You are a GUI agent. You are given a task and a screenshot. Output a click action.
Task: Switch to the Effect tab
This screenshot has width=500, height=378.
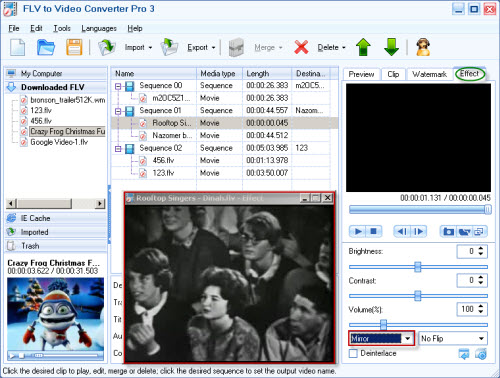469,74
